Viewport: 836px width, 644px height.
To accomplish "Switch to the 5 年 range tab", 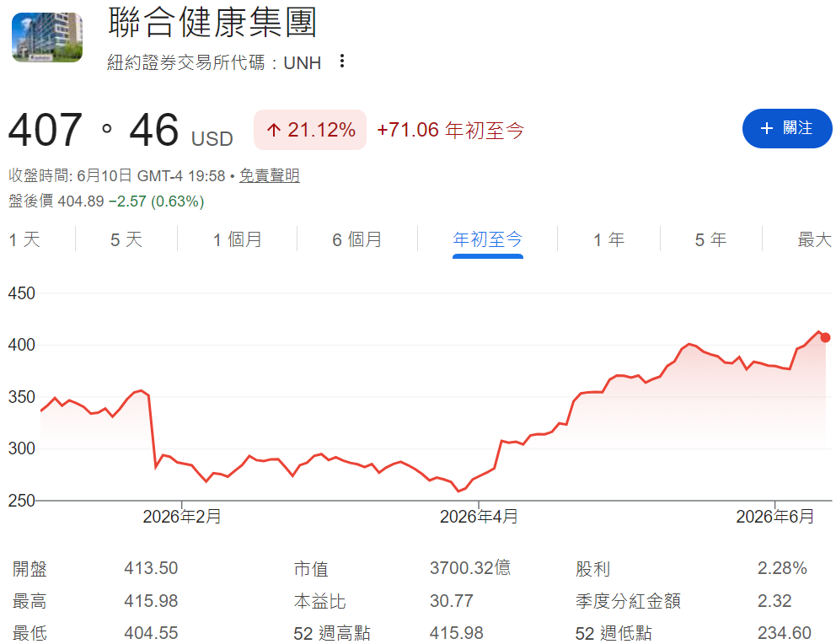I will point(710,239).
